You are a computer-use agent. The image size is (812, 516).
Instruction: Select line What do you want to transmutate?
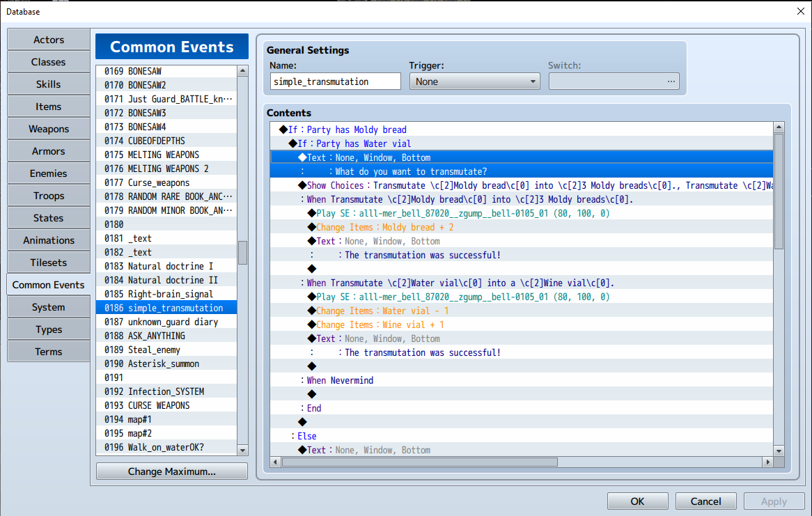pos(522,171)
